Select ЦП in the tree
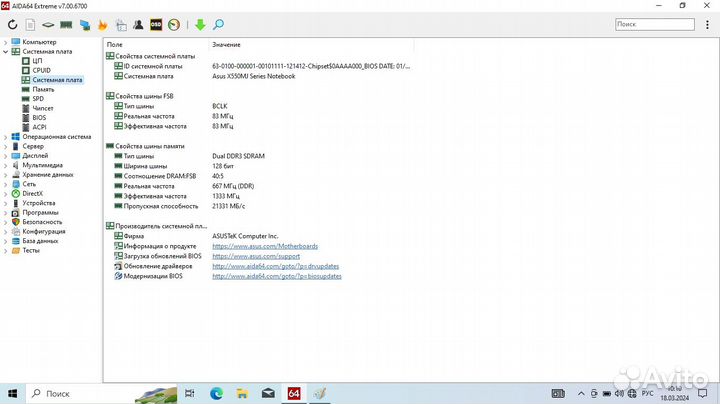Viewport: 720px width, 404px height. (x=37, y=61)
